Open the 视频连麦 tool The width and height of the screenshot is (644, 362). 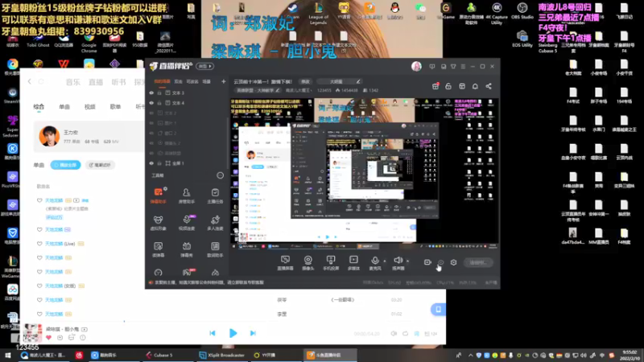pos(187,223)
